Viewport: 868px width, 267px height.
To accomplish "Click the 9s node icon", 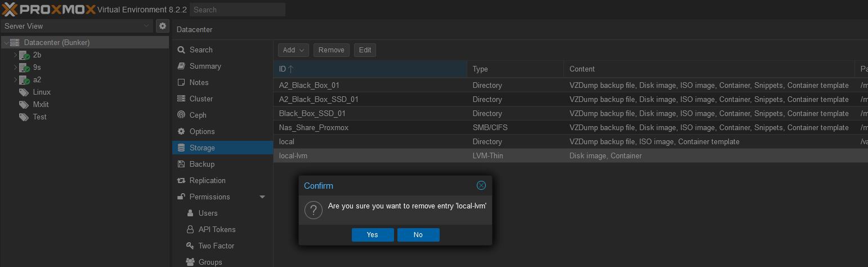I will pos(24,68).
